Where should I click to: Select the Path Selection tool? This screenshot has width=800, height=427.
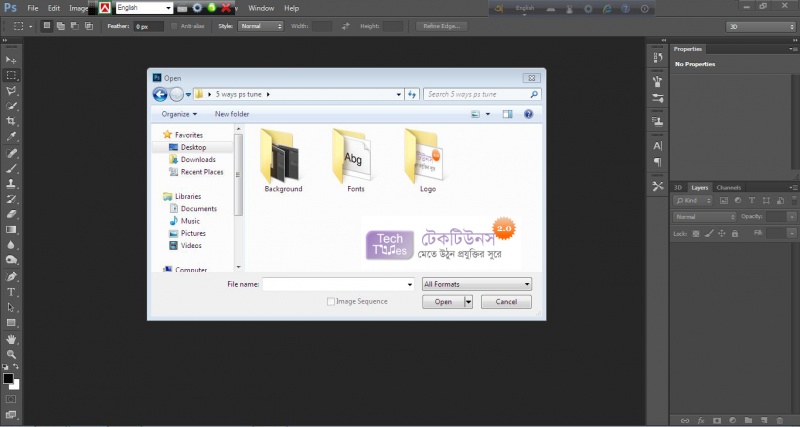point(11,308)
